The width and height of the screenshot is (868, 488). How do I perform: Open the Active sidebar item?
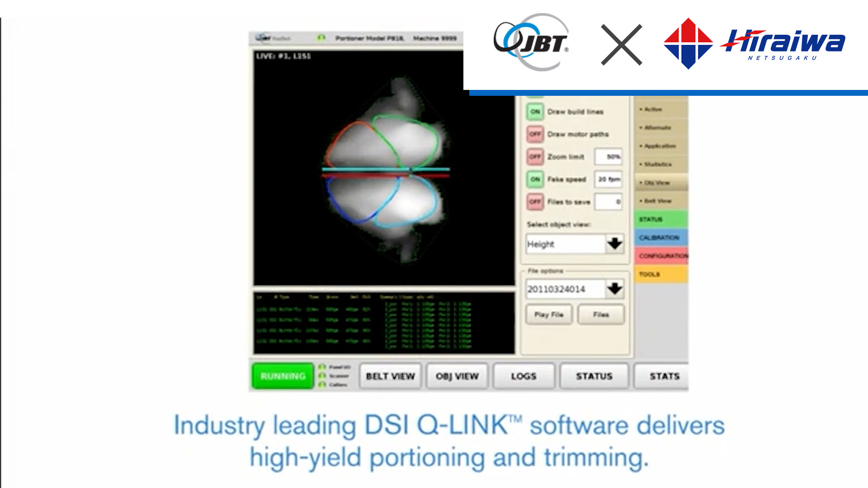click(661, 109)
